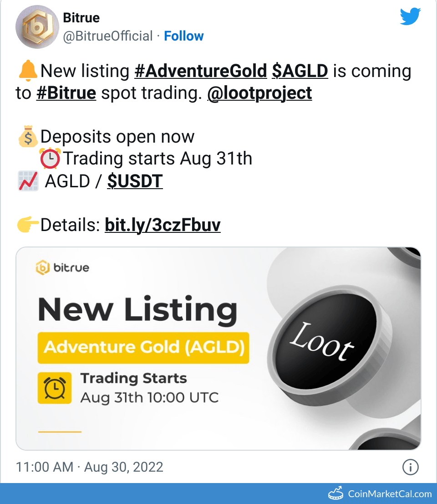This screenshot has height=504, width=437.
Task: Open the tweet info icon
Action: pos(410,468)
